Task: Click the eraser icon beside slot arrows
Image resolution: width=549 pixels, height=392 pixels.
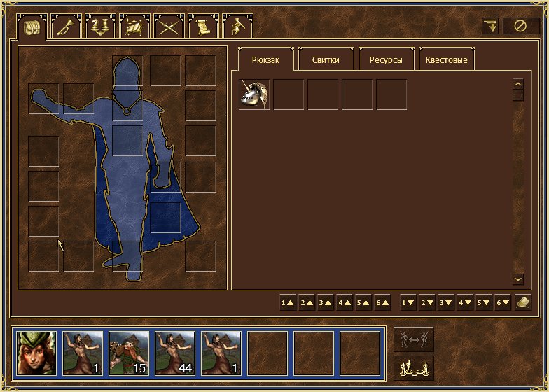Action: click(x=523, y=302)
